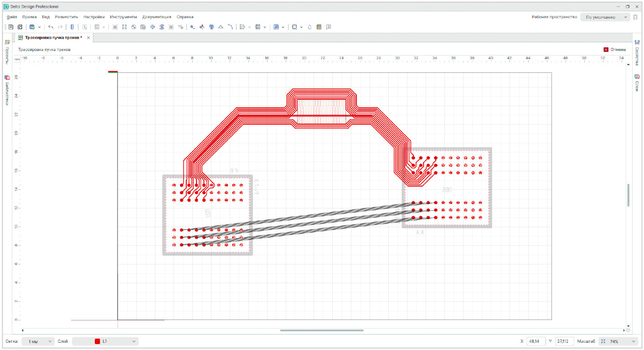Open the Инструменты menu
The image size is (644, 350).
tap(123, 17)
